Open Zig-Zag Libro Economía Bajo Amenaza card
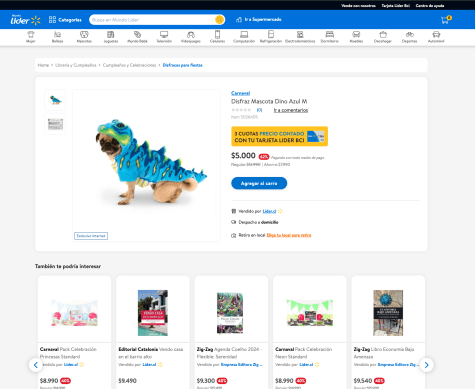This screenshot has width=475, height=389. [388, 332]
